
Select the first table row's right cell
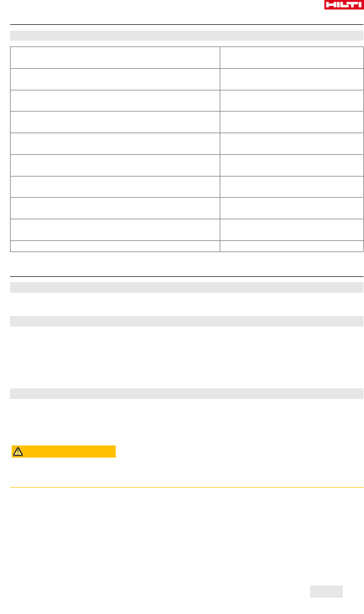point(292,57)
